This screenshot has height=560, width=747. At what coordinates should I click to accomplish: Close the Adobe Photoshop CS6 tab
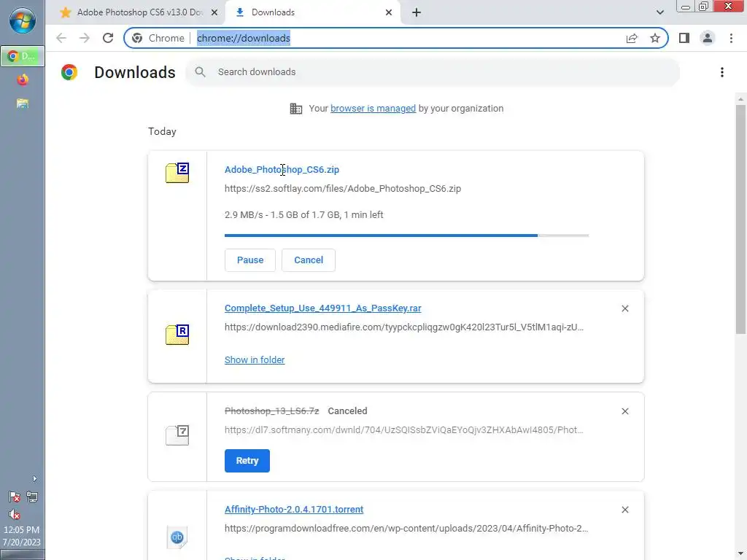[214, 12]
